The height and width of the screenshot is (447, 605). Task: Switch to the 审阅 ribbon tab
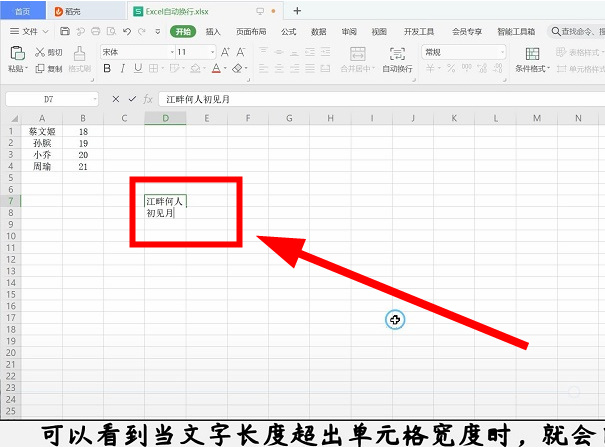click(349, 32)
